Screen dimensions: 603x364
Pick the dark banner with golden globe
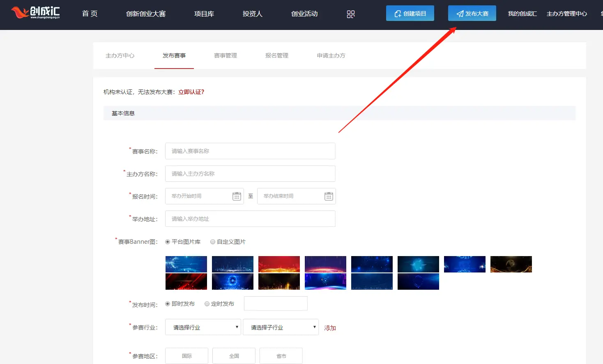coord(511,264)
